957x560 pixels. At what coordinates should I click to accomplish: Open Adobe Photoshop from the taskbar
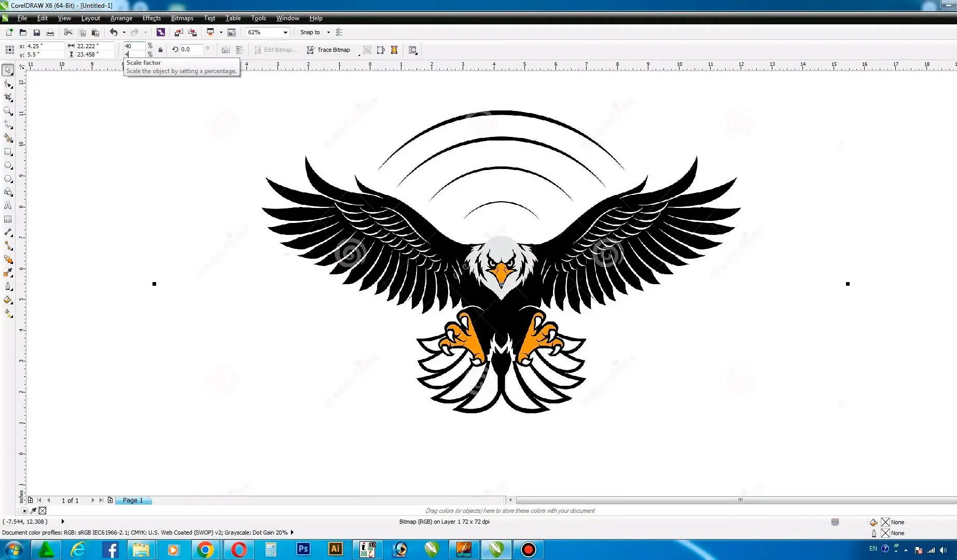pyautogui.click(x=302, y=549)
